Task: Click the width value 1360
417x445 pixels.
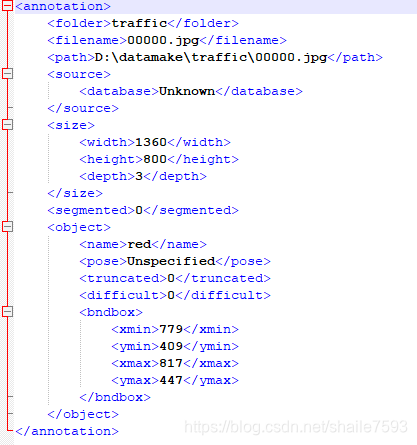Action: coord(151,142)
